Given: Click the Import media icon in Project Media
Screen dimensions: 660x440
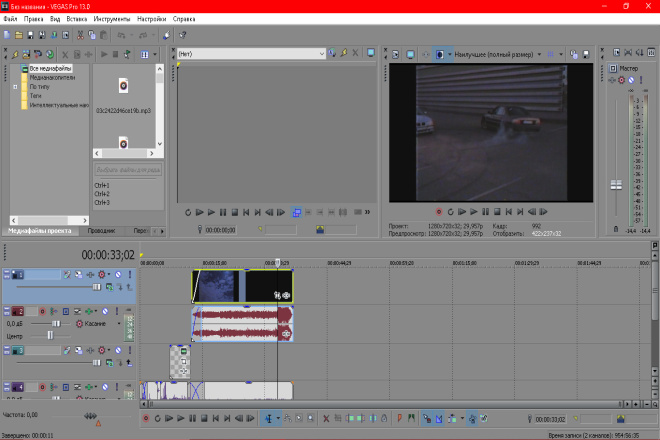Looking at the screenshot, I should tap(26, 54).
